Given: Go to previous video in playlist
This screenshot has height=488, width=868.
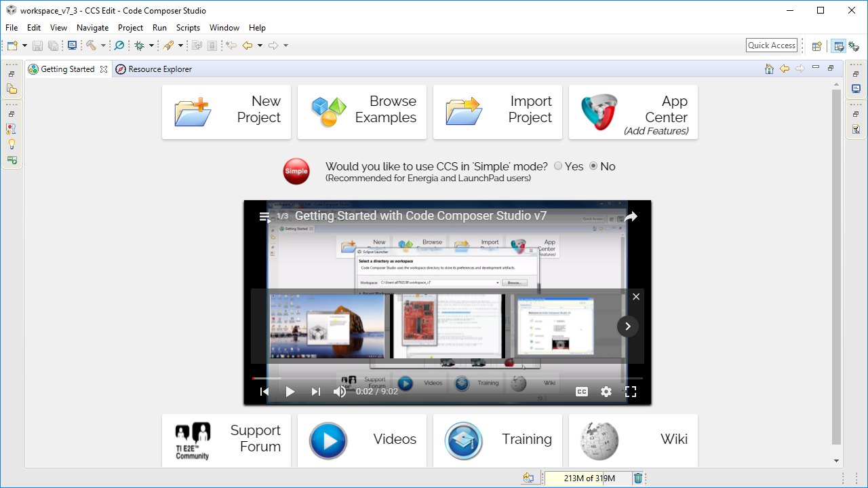Looking at the screenshot, I should coord(264,392).
